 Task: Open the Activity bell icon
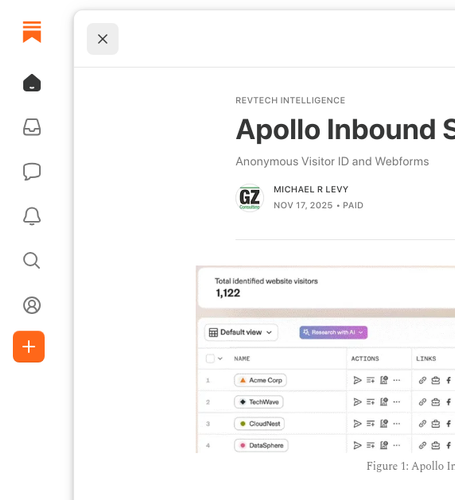pyautogui.click(x=32, y=216)
